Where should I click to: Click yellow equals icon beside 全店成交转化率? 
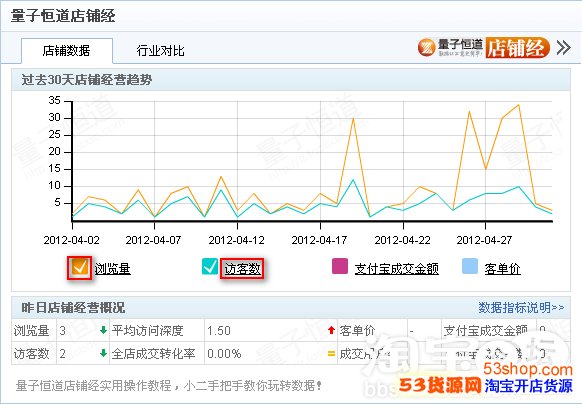[331, 354]
